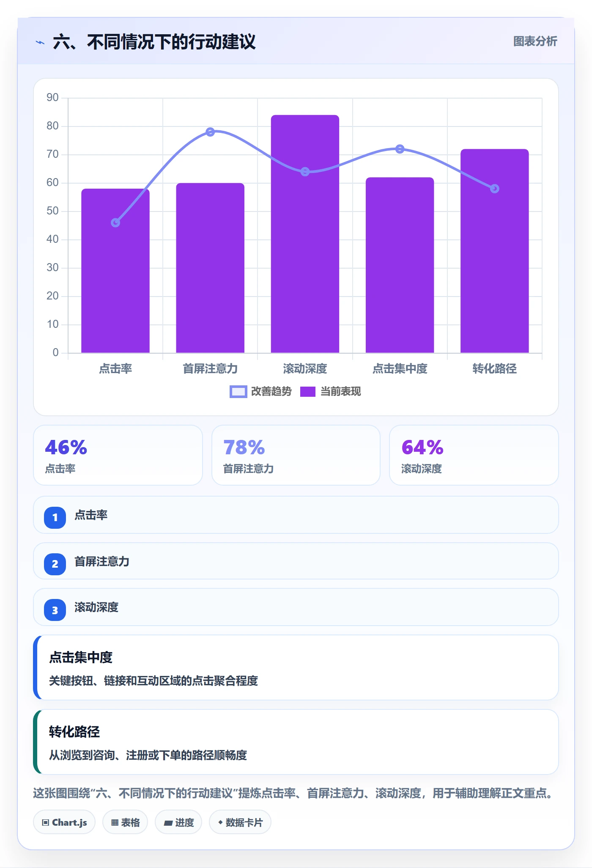Click the 首屏注意力 x-axis label under the chart

tap(210, 369)
